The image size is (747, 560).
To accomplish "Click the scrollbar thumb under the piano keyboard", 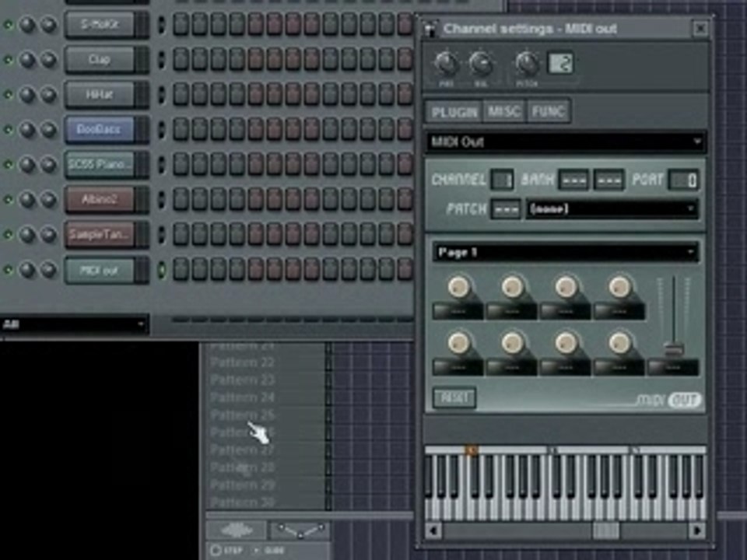I will click(605, 530).
